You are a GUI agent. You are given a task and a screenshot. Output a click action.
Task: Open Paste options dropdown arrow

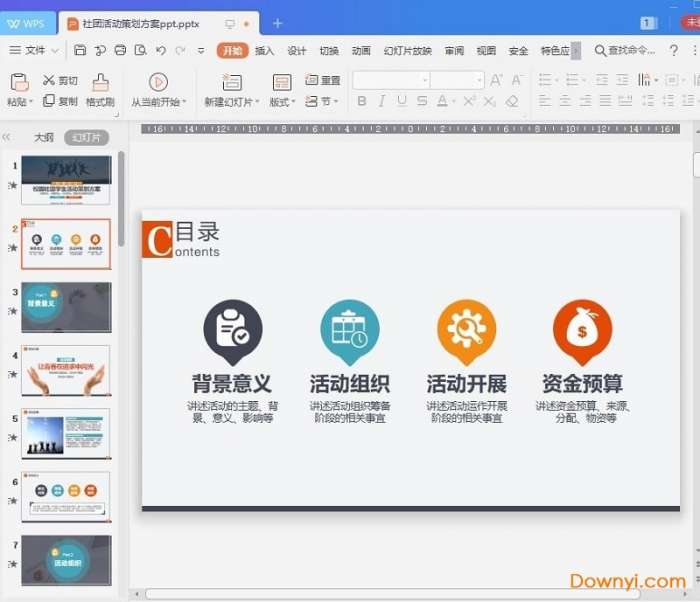(x=31, y=102)
